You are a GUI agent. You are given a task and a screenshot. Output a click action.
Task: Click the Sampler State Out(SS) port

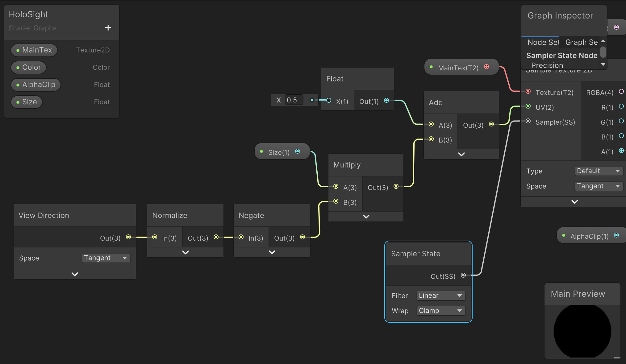point(463,275)
